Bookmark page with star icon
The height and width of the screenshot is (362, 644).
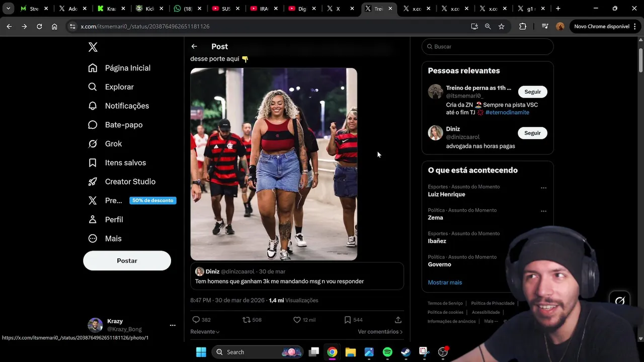tap(501, 26)
